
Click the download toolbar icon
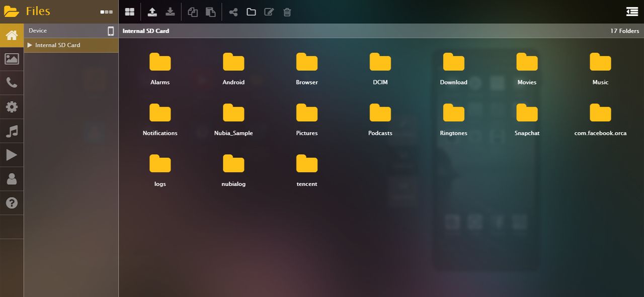point(170,12)
